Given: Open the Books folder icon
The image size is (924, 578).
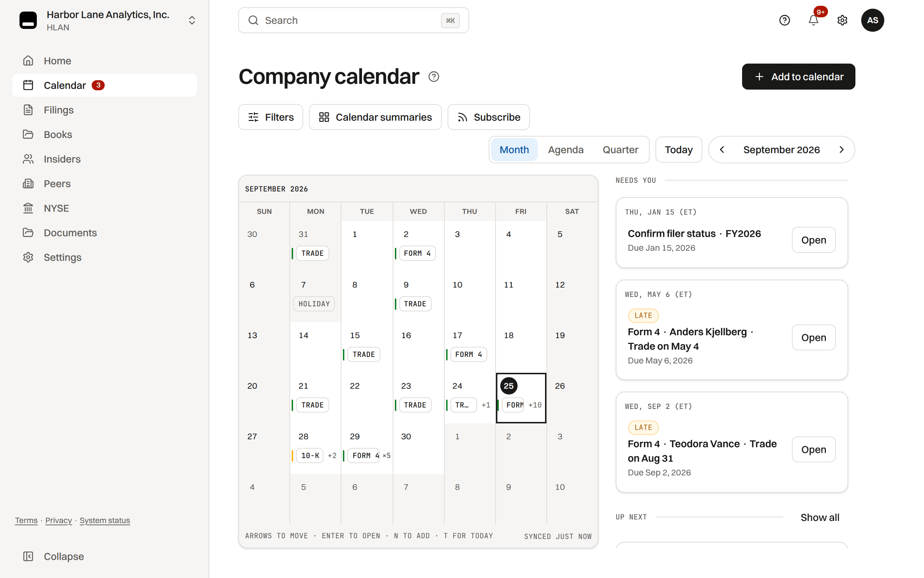Looking at the screenshot, I should (28, 134).
